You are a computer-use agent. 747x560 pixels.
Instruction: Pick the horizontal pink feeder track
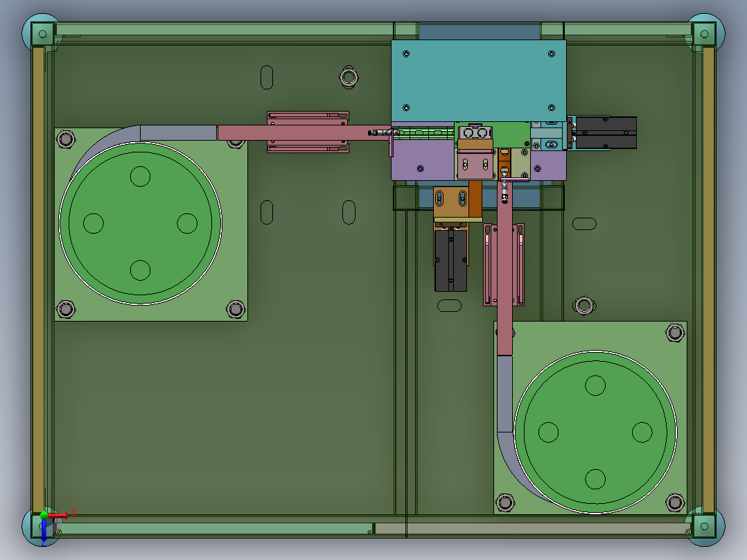click(304, 132)
